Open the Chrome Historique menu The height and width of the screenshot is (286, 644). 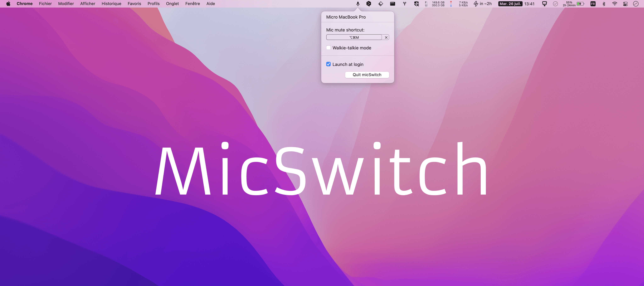click(x=111, y=3)
